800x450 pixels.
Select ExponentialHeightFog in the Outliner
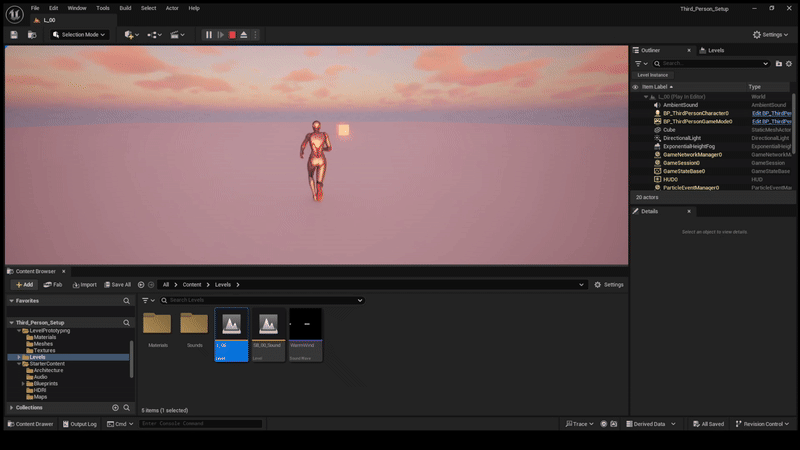pyautogui.click(x=689, y=146)
